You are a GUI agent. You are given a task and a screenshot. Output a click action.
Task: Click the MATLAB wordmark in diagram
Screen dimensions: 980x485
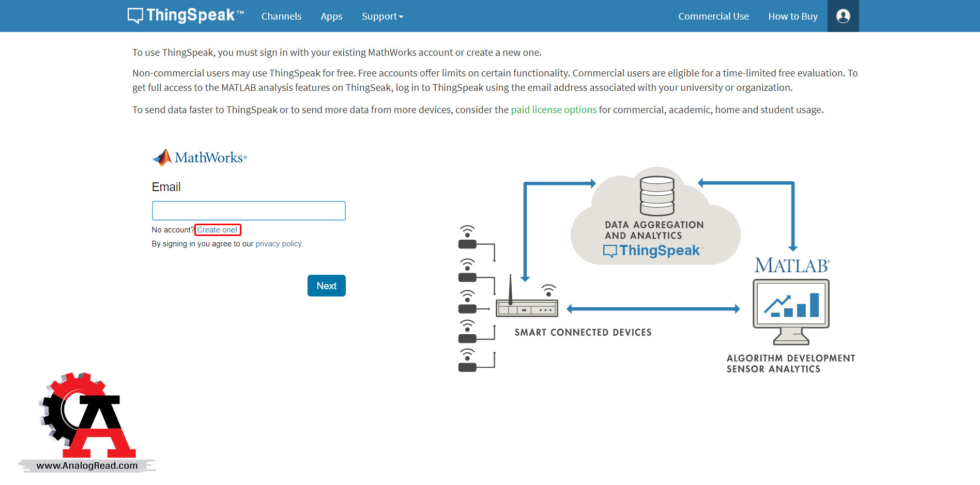[x=792, y=265]
